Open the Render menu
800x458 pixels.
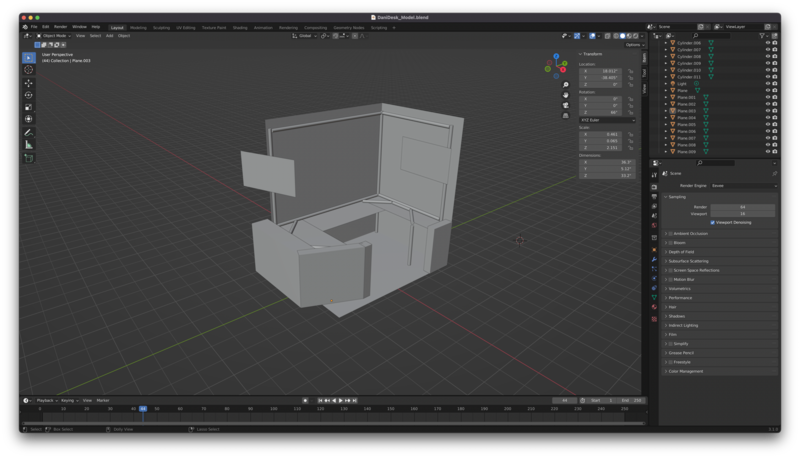point(61,27)
